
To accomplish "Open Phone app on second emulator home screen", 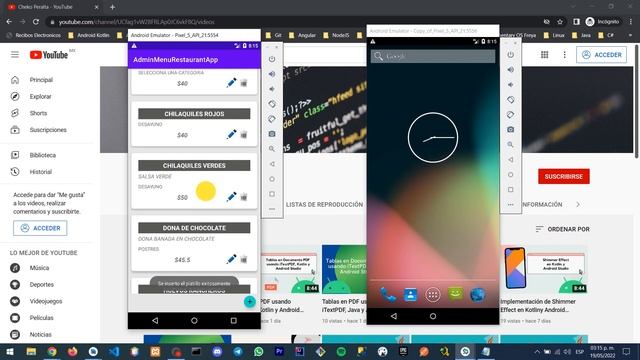I will [x=388, y=294].
